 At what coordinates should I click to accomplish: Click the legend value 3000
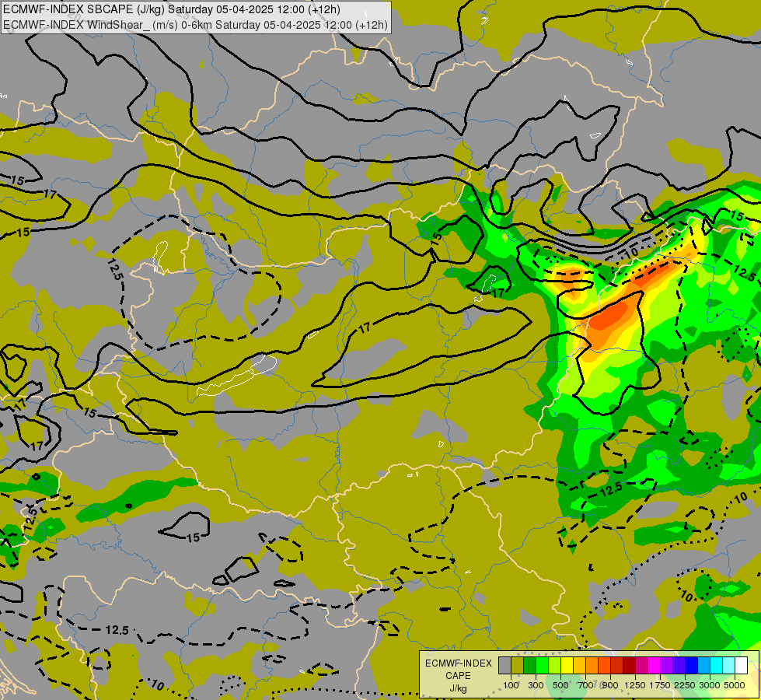pos(710,685)
